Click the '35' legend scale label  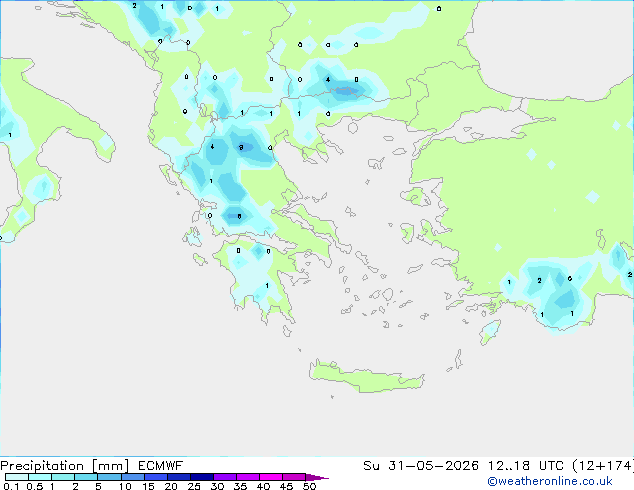click(240, 486)
